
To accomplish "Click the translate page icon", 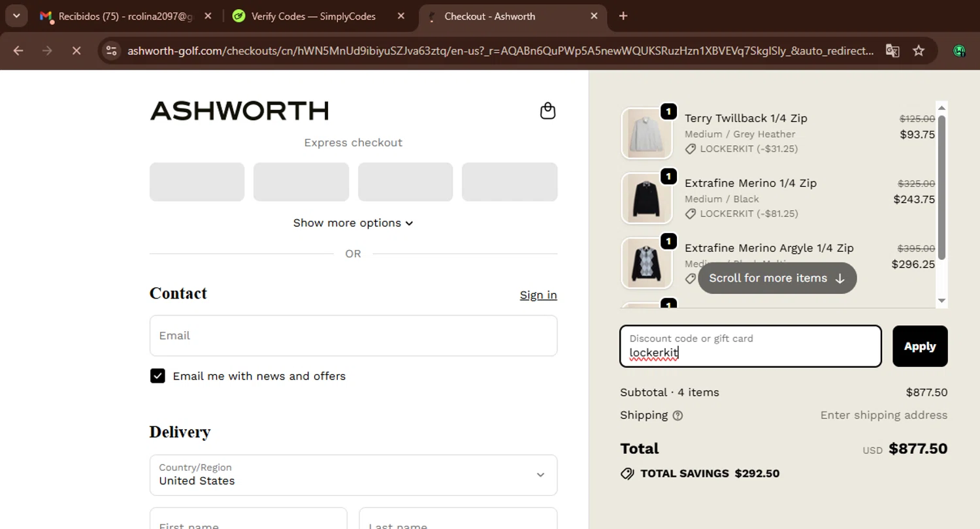I will click(x=892, y=50).
